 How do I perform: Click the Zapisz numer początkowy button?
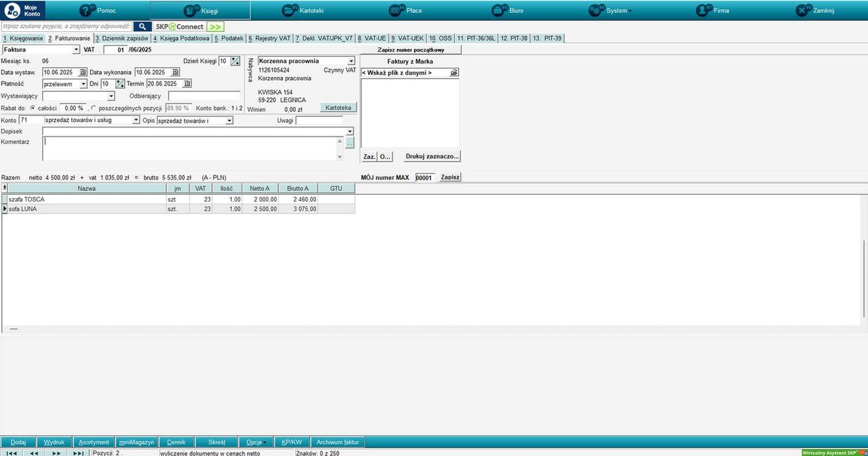click(x=411, y=50)
